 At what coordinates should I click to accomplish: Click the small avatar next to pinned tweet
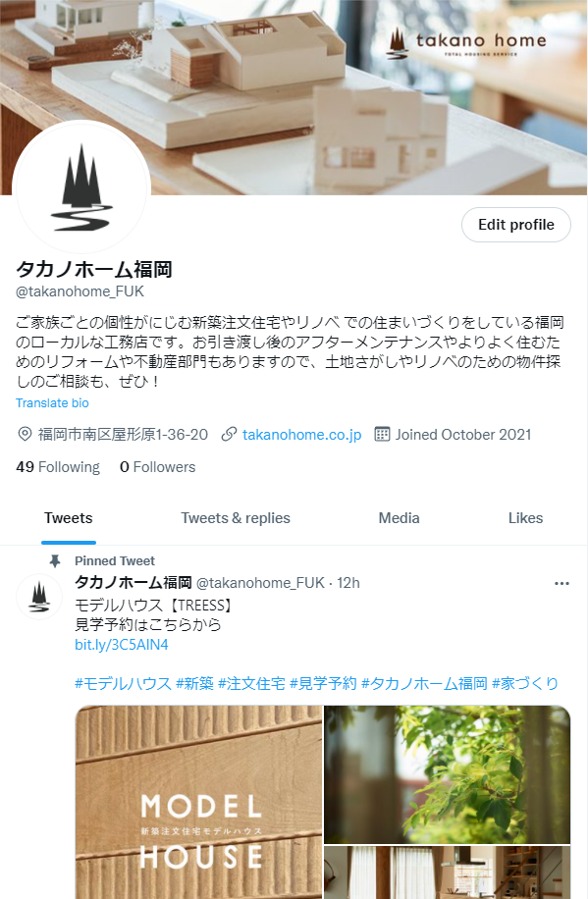click(39, 597)
